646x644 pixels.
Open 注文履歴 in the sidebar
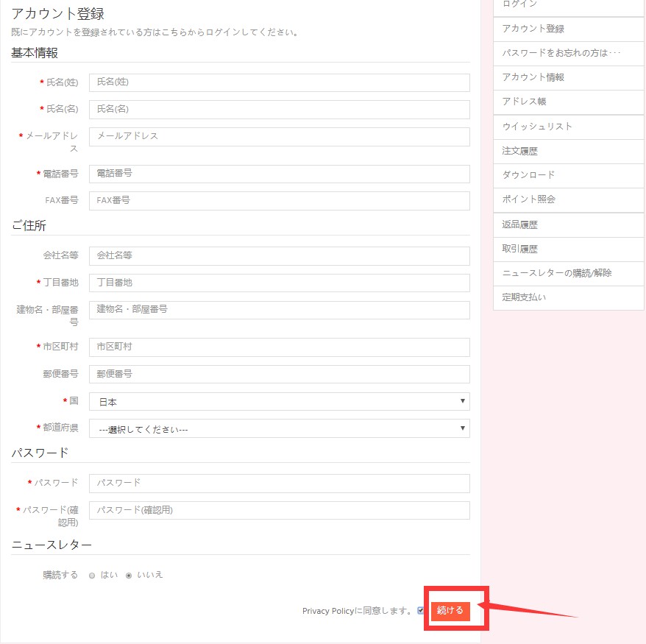tap(569, 151)
